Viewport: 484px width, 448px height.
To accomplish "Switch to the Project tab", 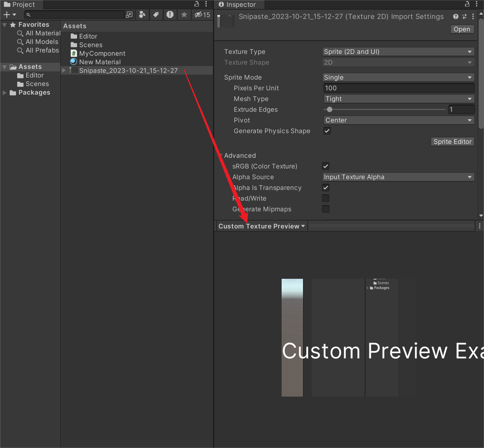I will tap(21, 5).
